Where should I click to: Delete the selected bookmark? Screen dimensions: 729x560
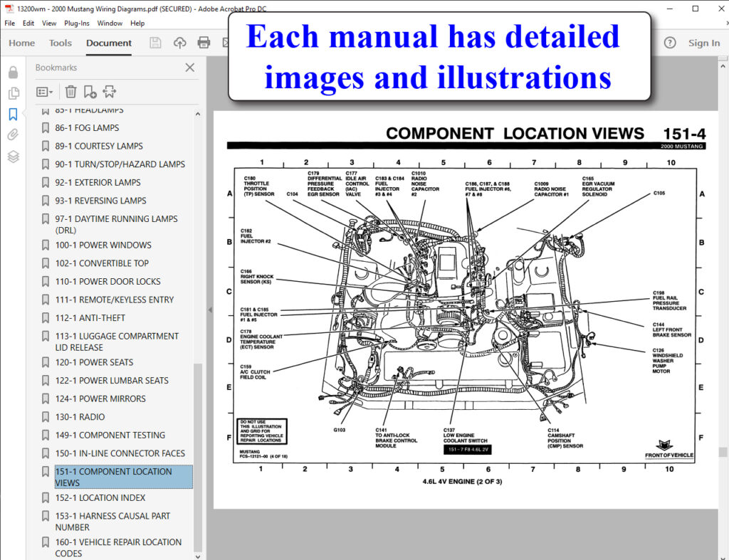pyautogui.click(x=70, y=91)
